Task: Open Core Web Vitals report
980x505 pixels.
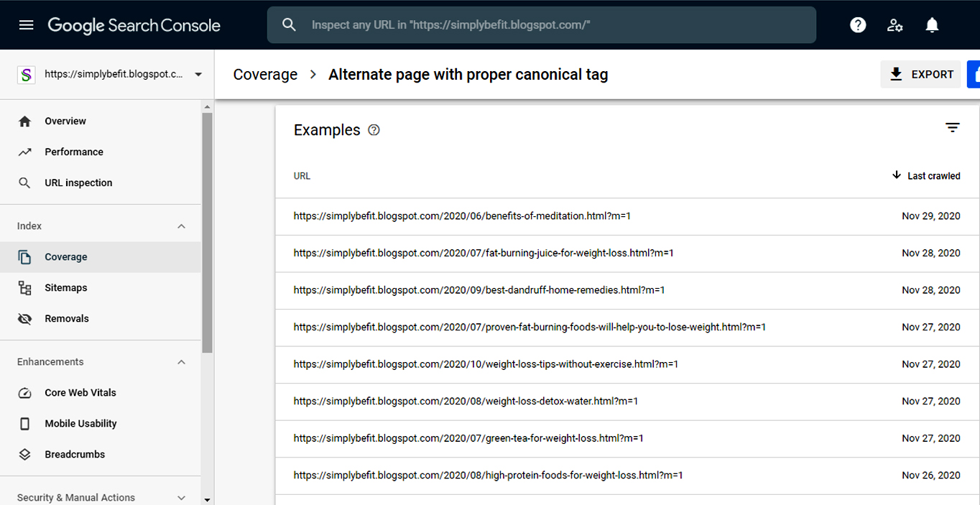Action: pyautogui.click(x=101, y=393)
